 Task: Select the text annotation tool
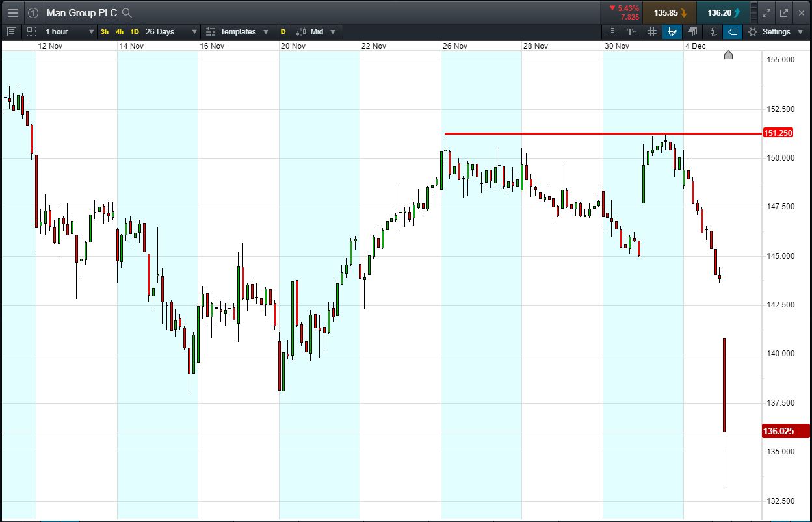point(632,31)
